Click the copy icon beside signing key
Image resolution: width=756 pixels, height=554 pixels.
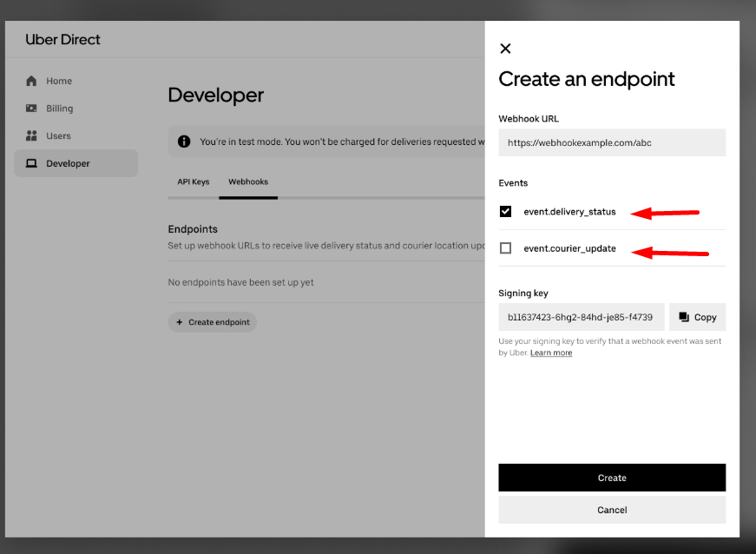click(x=684, y=317)
